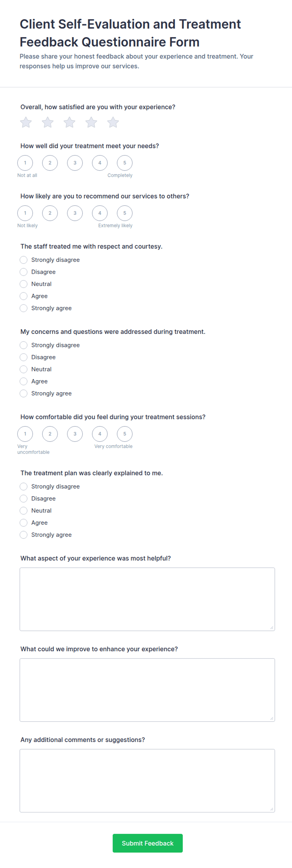Choose 4 on the recommend services scale
Image resolution: width=292 pixels, height=868 pixels.
point(100,213)
